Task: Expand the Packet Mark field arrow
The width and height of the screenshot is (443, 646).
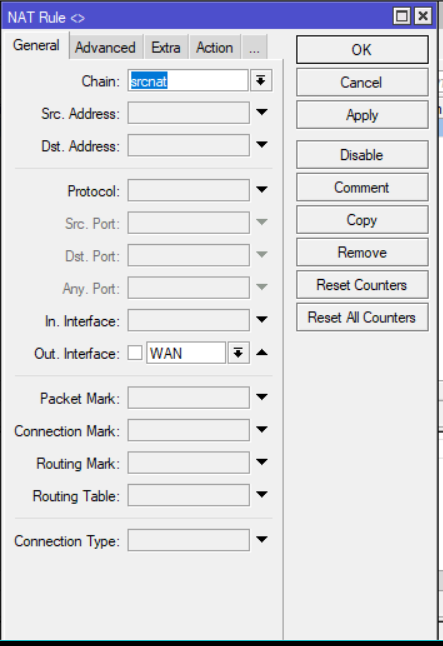Action: 262,397
